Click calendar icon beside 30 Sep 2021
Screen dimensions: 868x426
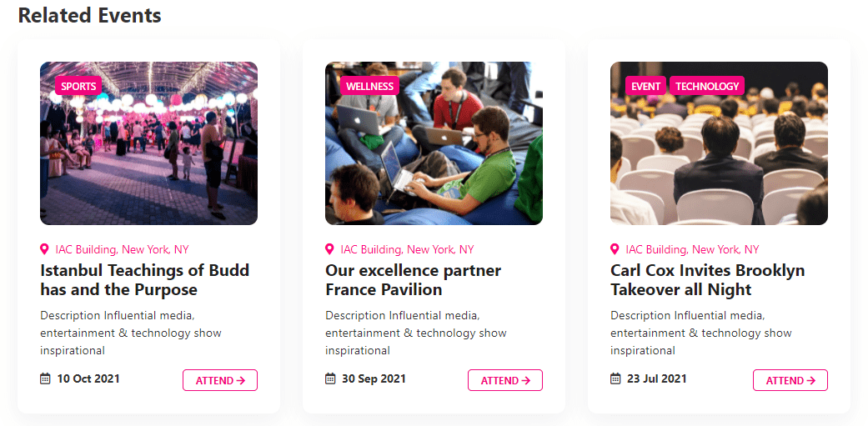pos(331,379)
